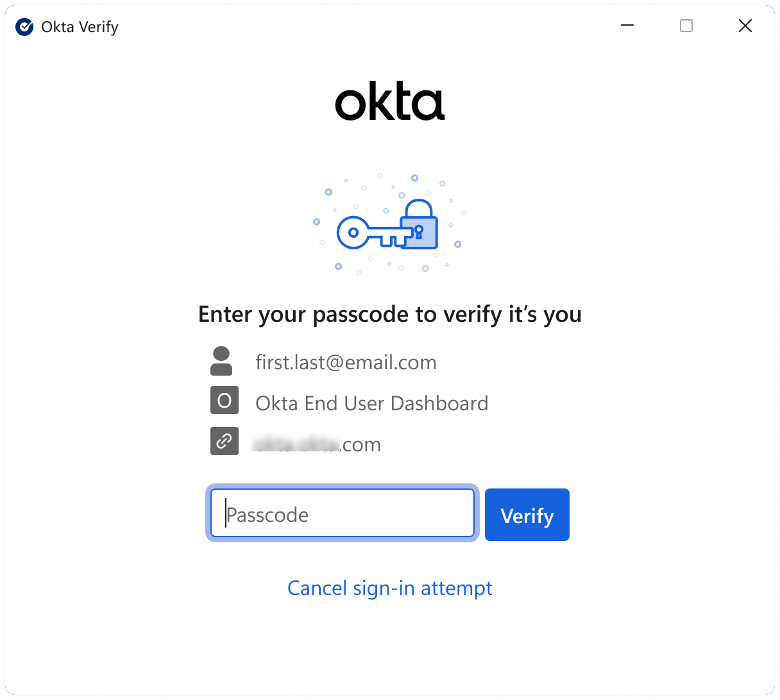The image size is (780, 700).
Task: Close the Okta Verify window
Action: [745, 26]
